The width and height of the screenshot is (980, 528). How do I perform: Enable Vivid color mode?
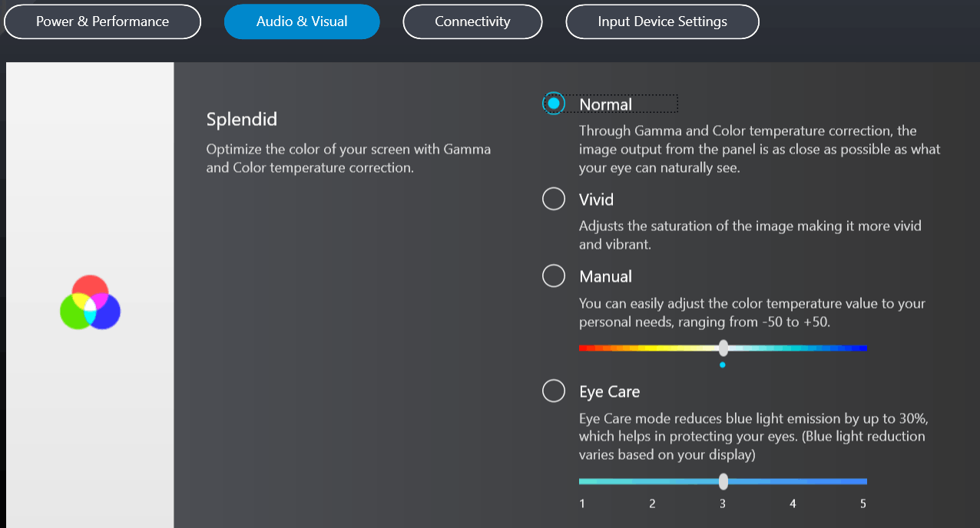[x=554, y=198]
